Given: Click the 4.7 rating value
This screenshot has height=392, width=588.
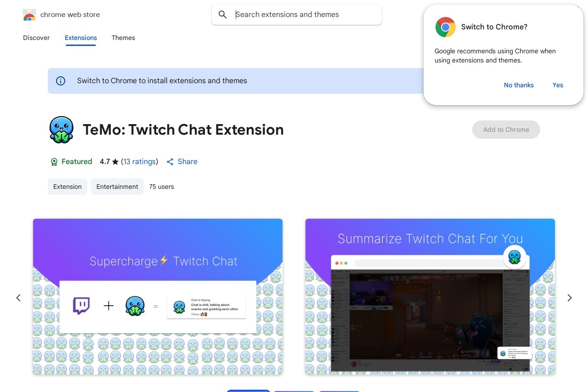Looking at the screenshot, I should 105,162.
